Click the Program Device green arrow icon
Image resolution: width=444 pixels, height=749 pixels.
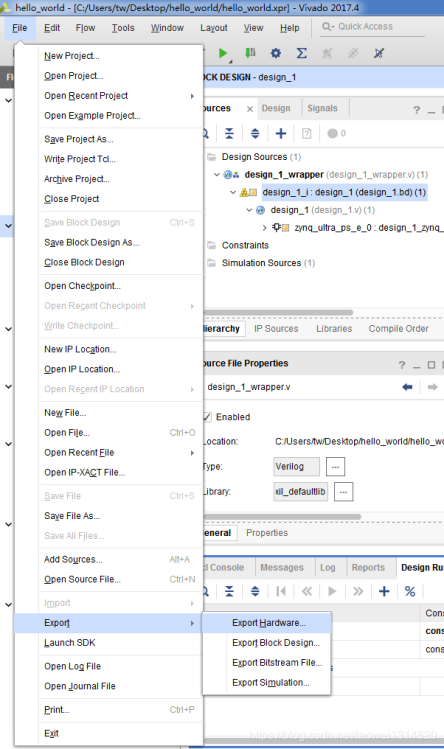[x=250, y=53]
